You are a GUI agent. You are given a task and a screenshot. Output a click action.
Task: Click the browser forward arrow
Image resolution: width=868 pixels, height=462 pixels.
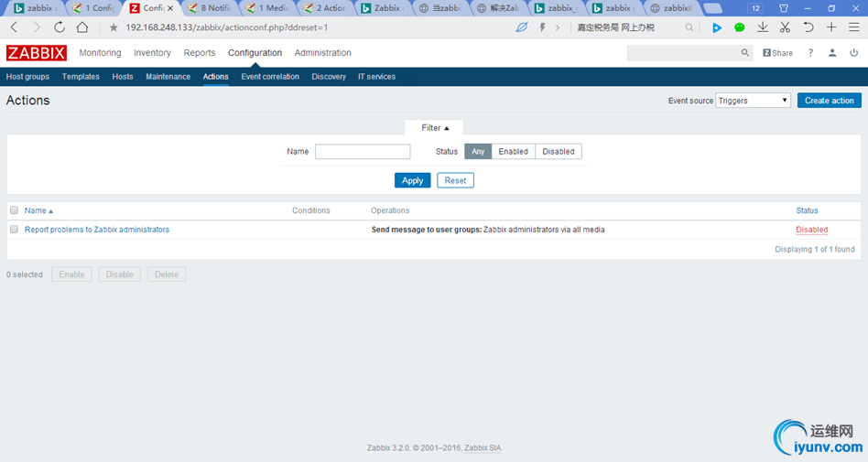[x=37, y=27]
